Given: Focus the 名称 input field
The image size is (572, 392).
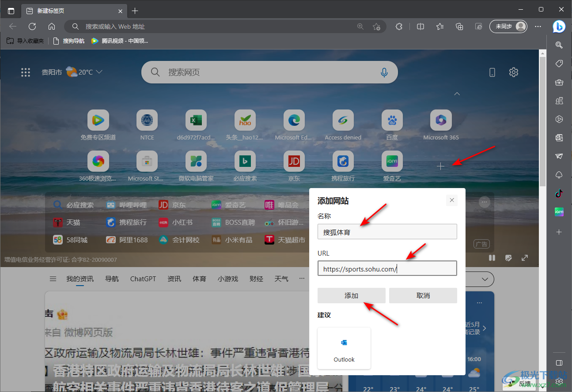Looking at the screenshot, I should coord(387,232).
